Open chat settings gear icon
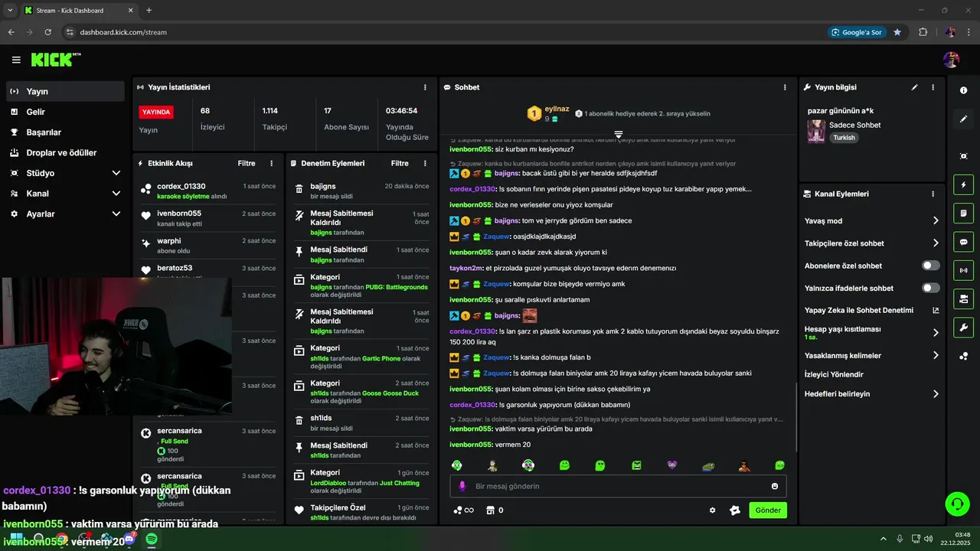The width and height of the screenshot is (980, 551). click(713, 510)
